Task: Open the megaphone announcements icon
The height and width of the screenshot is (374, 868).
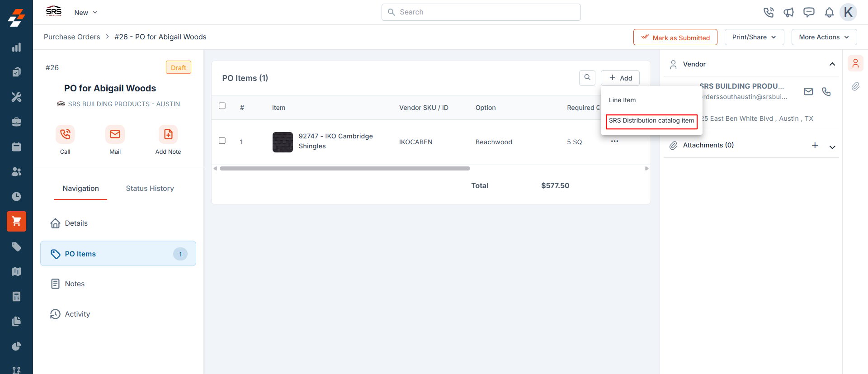Action: [x=789, y=12]
